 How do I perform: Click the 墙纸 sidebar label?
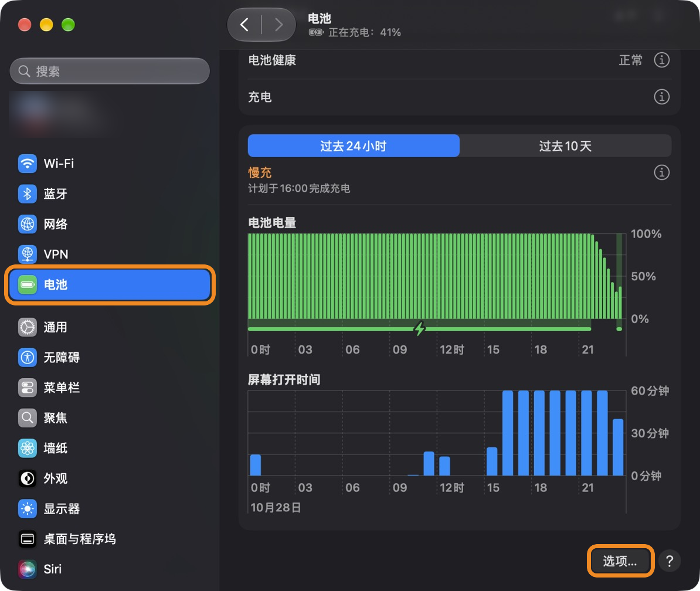55,448
